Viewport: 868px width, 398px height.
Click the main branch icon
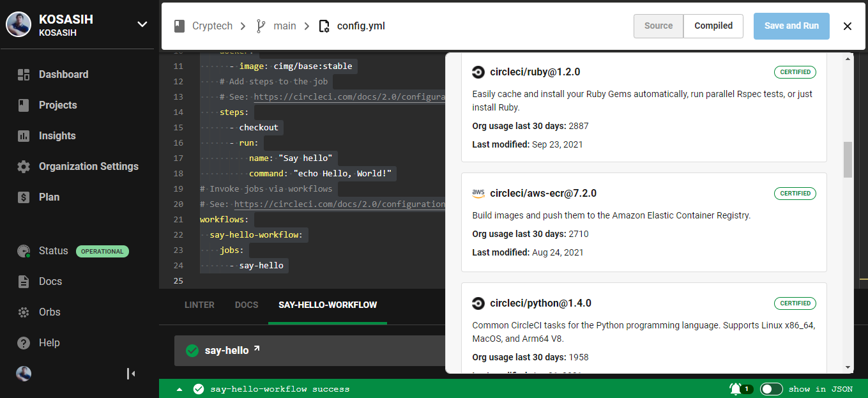[261, 26]
